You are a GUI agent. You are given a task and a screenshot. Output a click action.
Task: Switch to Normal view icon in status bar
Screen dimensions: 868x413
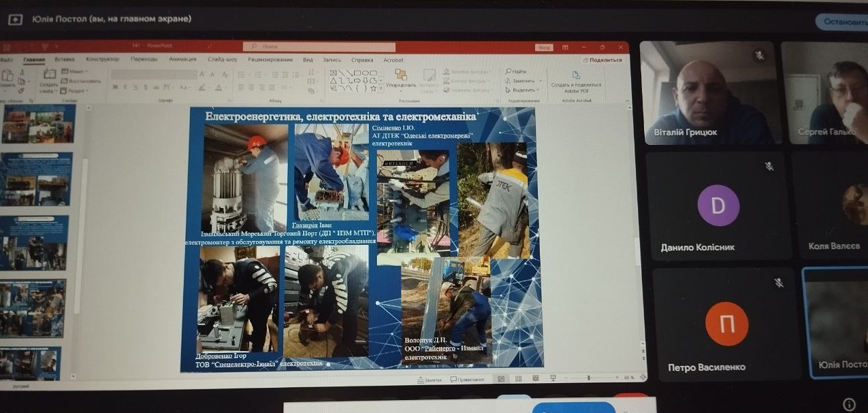[501, 378]
